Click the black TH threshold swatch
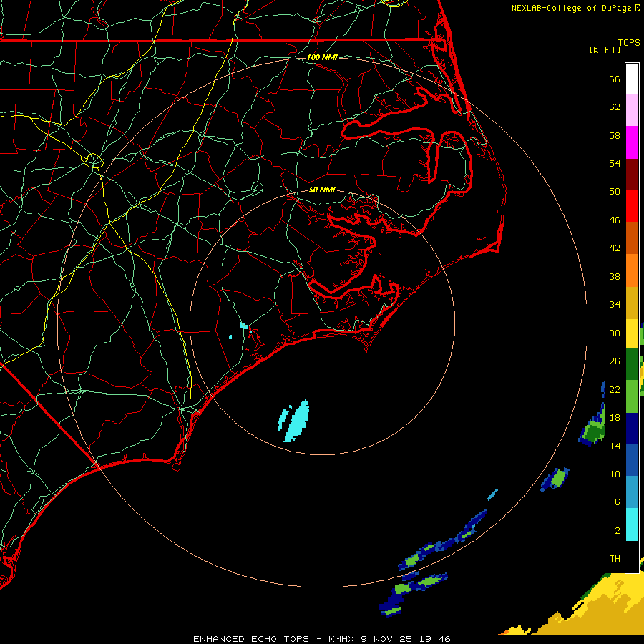Screen dimensions: 644x644 click(632, 557)
